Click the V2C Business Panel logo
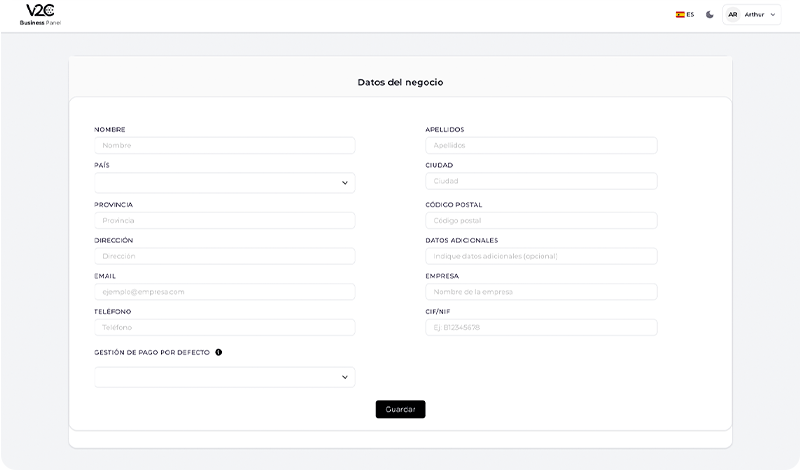 pos(40,14)
